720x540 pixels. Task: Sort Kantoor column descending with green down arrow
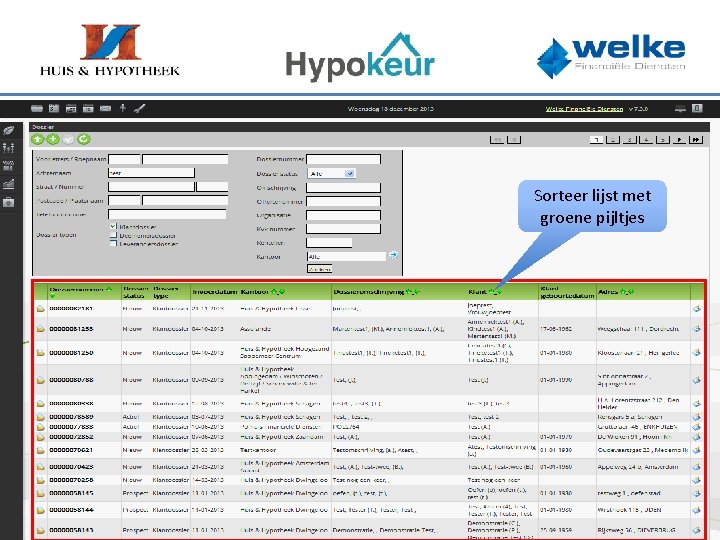(282, 292)
